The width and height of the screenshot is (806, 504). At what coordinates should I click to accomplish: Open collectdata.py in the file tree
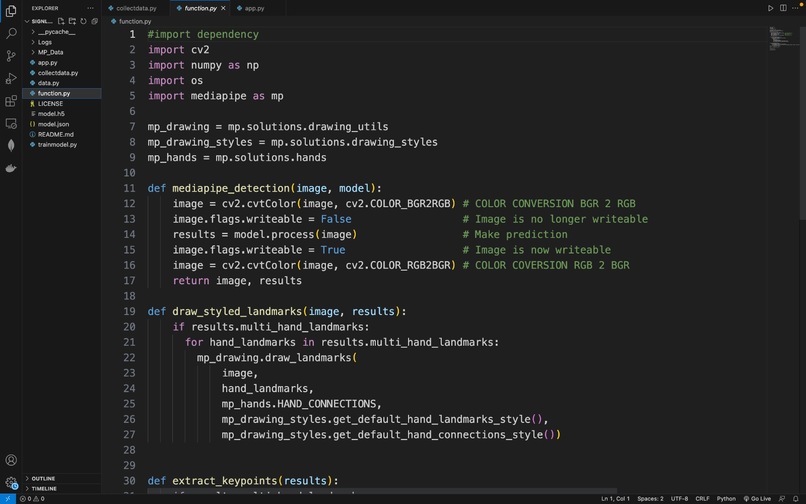[58, 73]
